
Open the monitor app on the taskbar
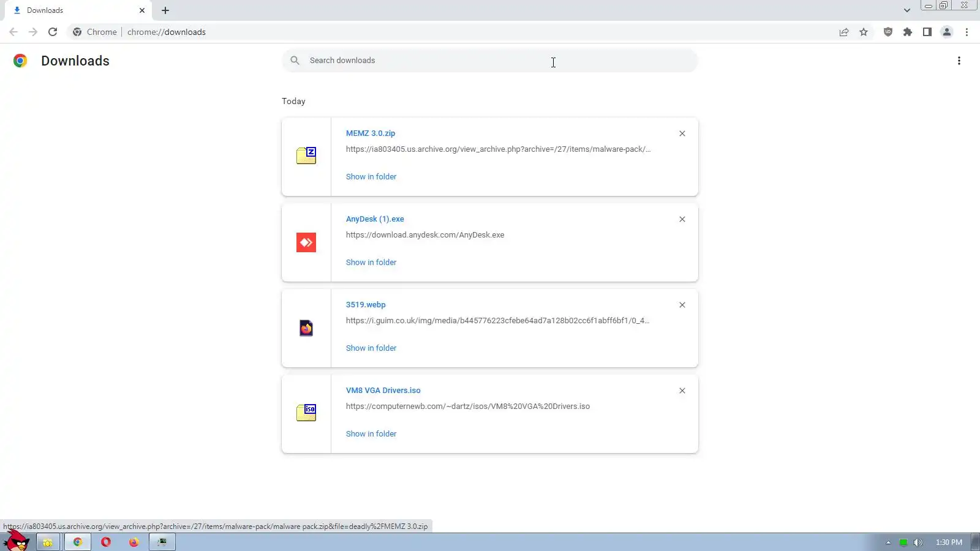pyautogui.click(x=162, y=542)
